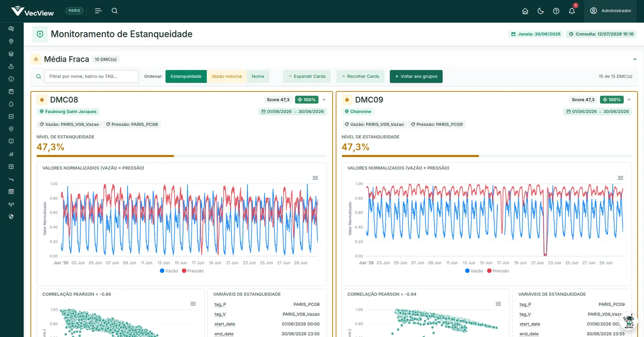644x337 pixels.
Task: Toggle dark mode with the moon icon
Action: (540, 11)
